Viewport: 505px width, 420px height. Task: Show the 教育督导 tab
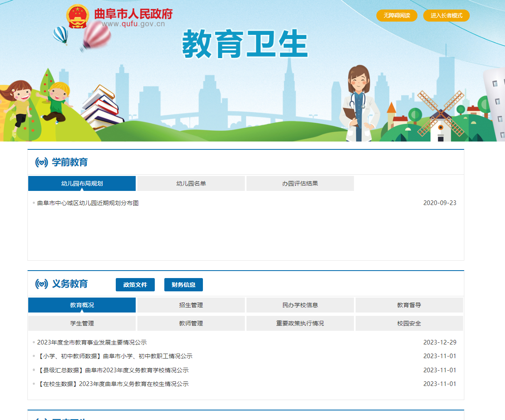coord(409,305)
